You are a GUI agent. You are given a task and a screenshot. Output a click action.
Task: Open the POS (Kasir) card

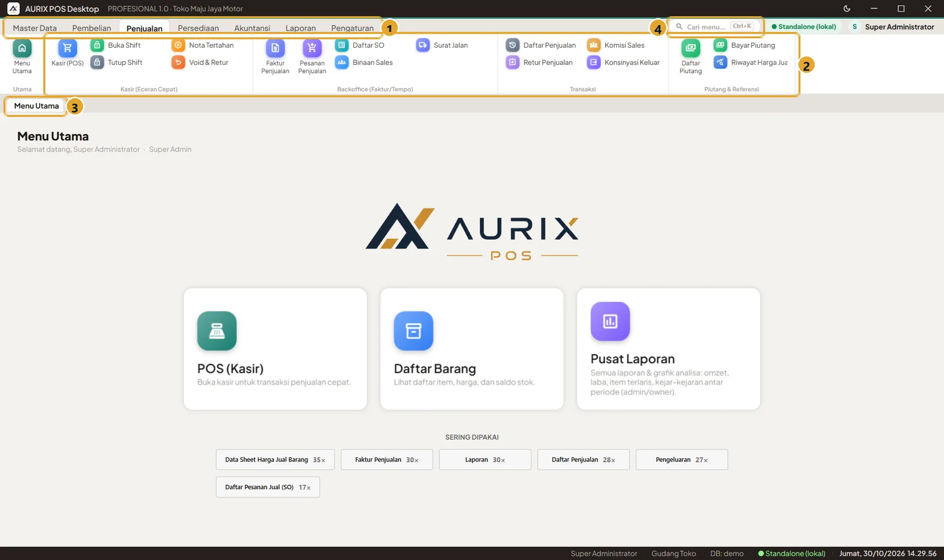point(275,349)
